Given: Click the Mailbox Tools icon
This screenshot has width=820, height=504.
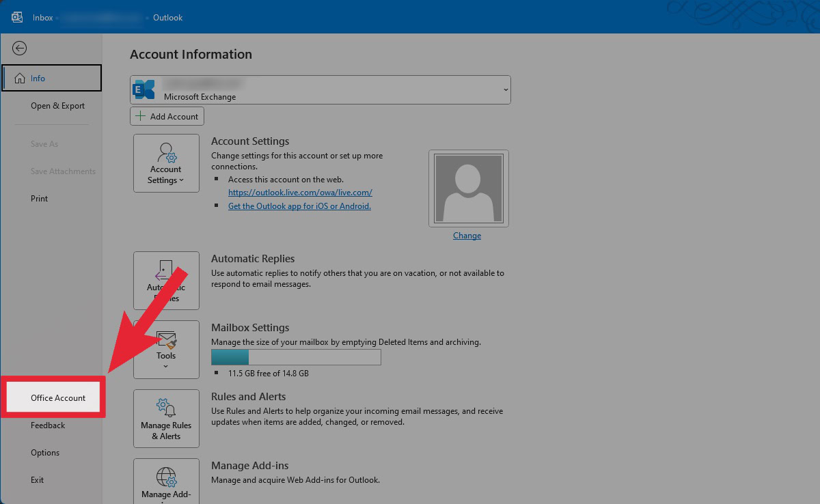Looking at the screenshot, I should pos(167,339).
